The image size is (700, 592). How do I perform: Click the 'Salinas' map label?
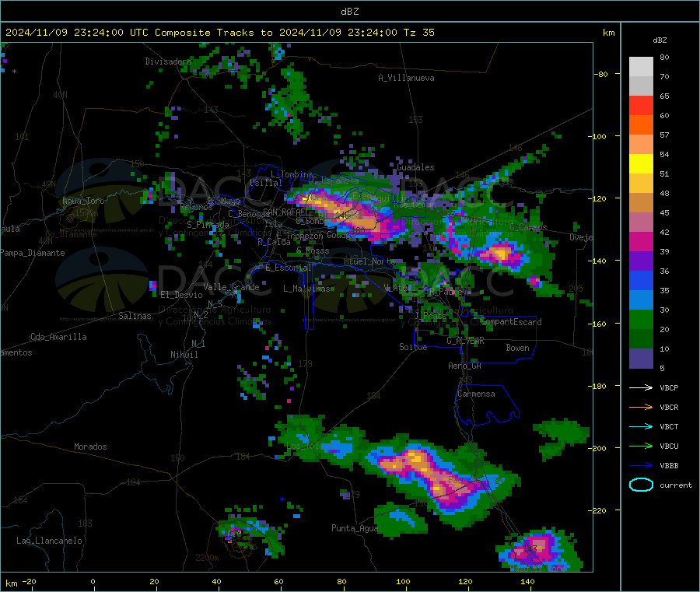[x=135, y=316]
